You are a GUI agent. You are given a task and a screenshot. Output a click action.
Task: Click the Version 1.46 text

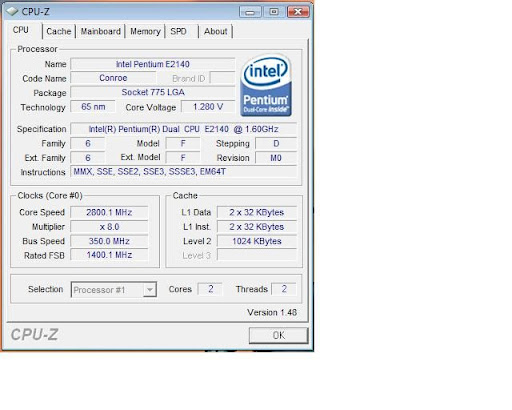(x=272, y=313)
